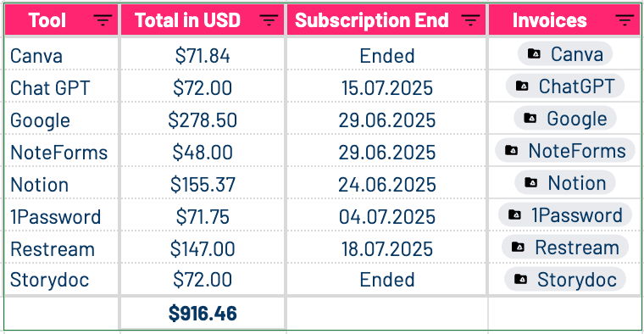This screenshot has width=644, height=334.
Task: Open the Subscription End filter icon
Action: (470, 19)
